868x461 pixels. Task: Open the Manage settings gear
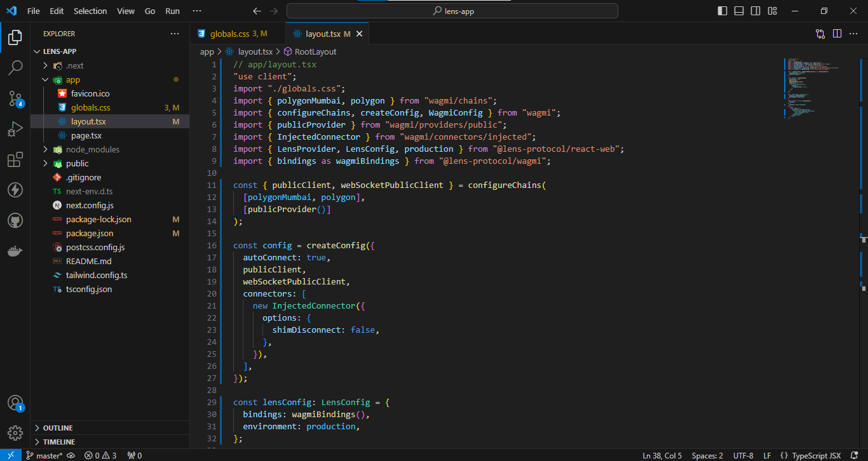tap(15, 433)
